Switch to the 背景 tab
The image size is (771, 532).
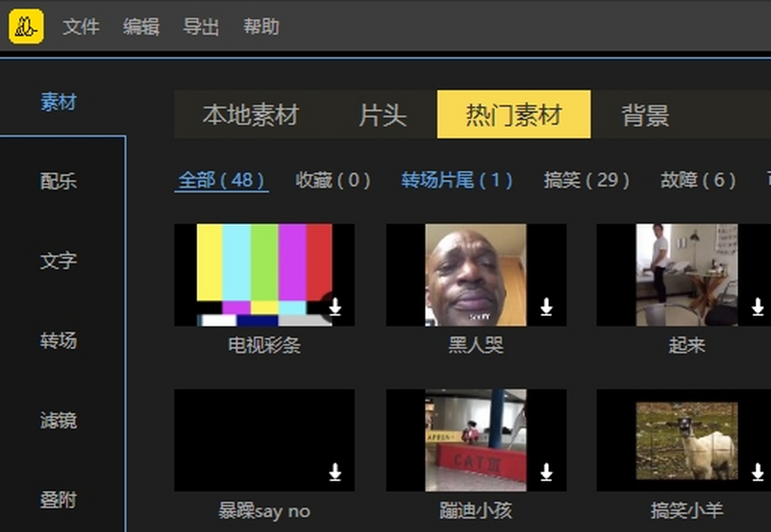tap(645, 115)
